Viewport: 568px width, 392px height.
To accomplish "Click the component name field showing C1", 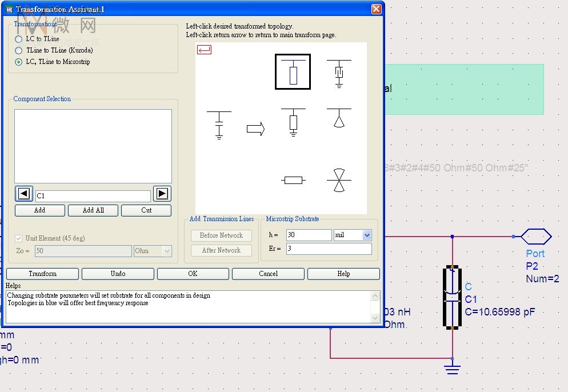I will click(93, 196).
